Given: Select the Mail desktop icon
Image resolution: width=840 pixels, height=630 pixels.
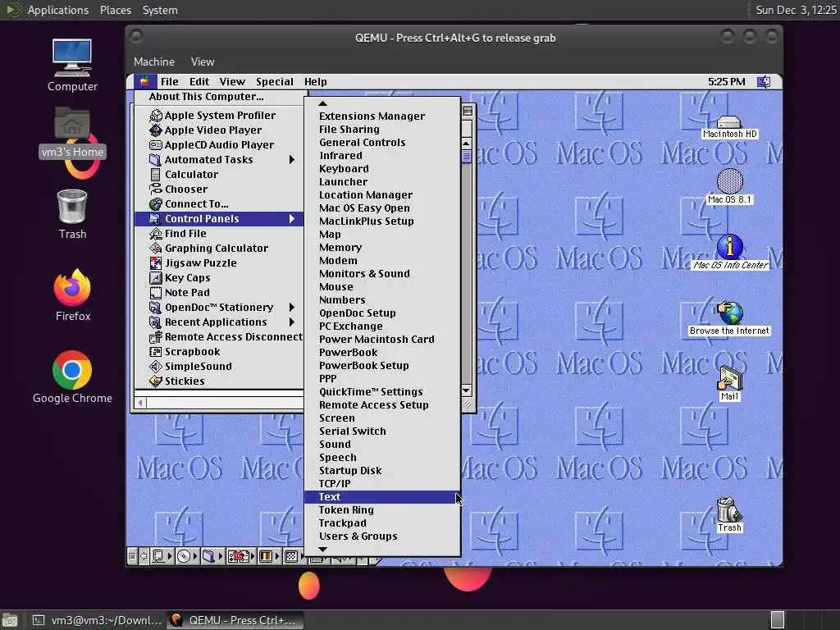Looking at the screenshot, I should [729, 378].
